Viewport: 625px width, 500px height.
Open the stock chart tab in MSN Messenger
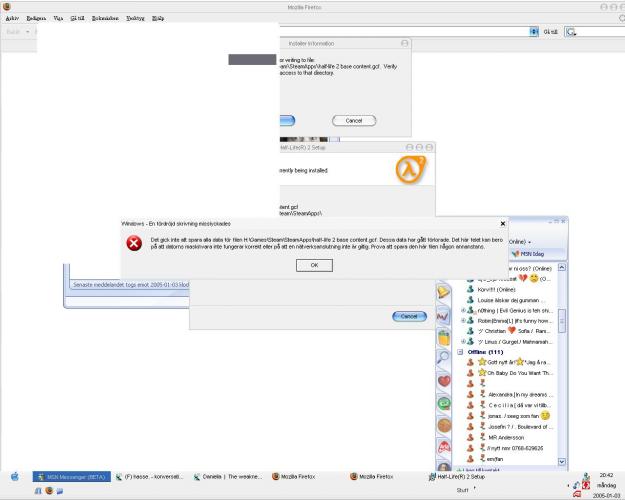tap(444, 317)
